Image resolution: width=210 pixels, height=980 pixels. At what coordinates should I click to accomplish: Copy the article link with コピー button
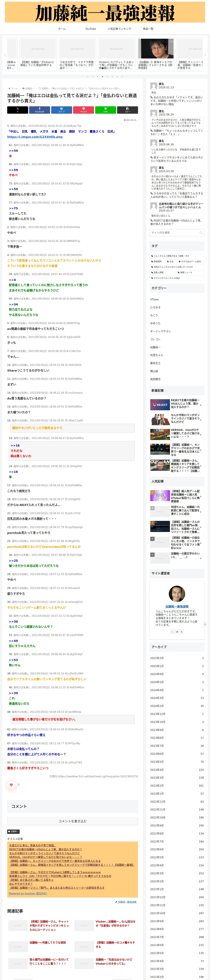pyautogui.click(x=127, y=110)
